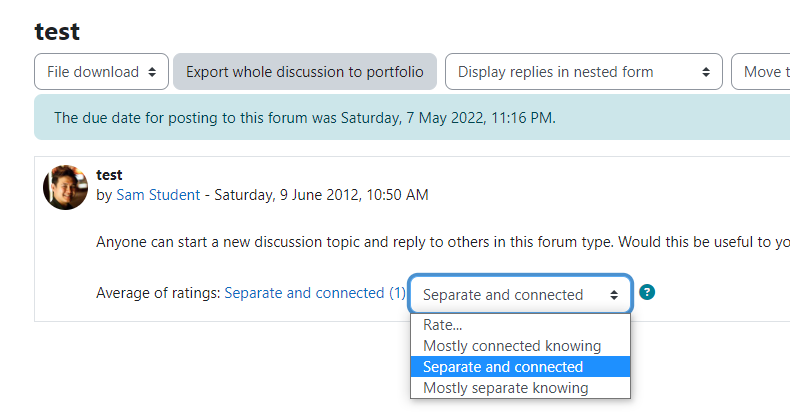Collapse the Separate and connected rating dropdown
Viewport: 790px width, 414px height.
pyautogui.click(x=520, y=294)
